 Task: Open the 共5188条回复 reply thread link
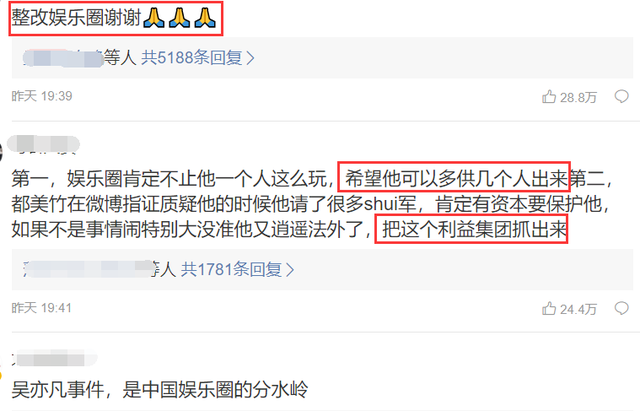(198, 58)
